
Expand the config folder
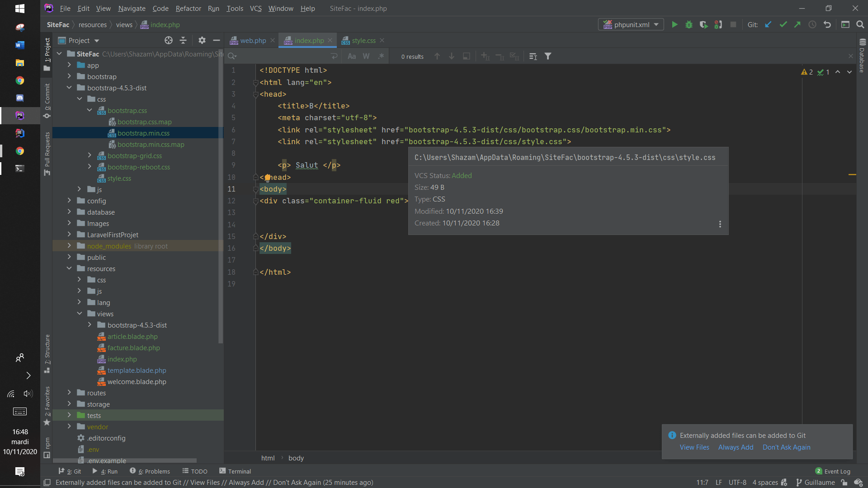click(x=69, y=201)
